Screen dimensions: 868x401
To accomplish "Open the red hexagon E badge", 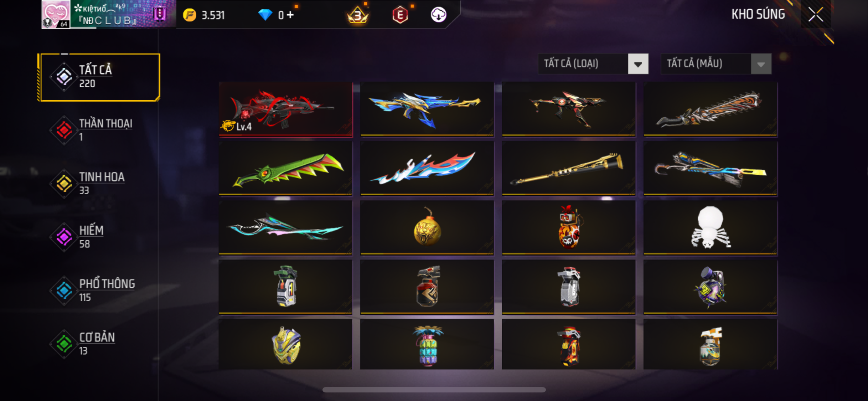I will coord(400,15).
